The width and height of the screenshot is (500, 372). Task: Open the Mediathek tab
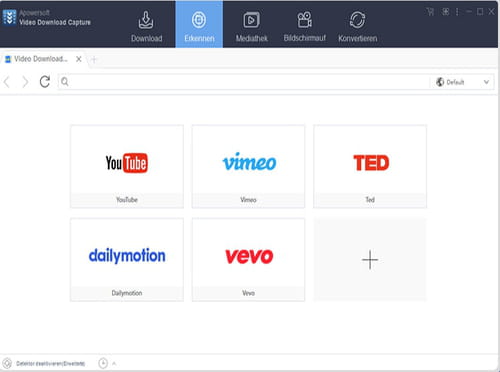pyautogui.click(x=252, y=27)
